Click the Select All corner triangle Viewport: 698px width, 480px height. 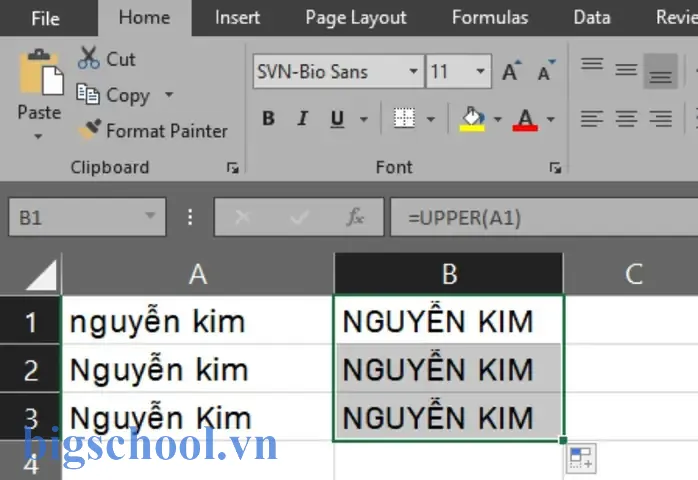[x=42, y=275]
